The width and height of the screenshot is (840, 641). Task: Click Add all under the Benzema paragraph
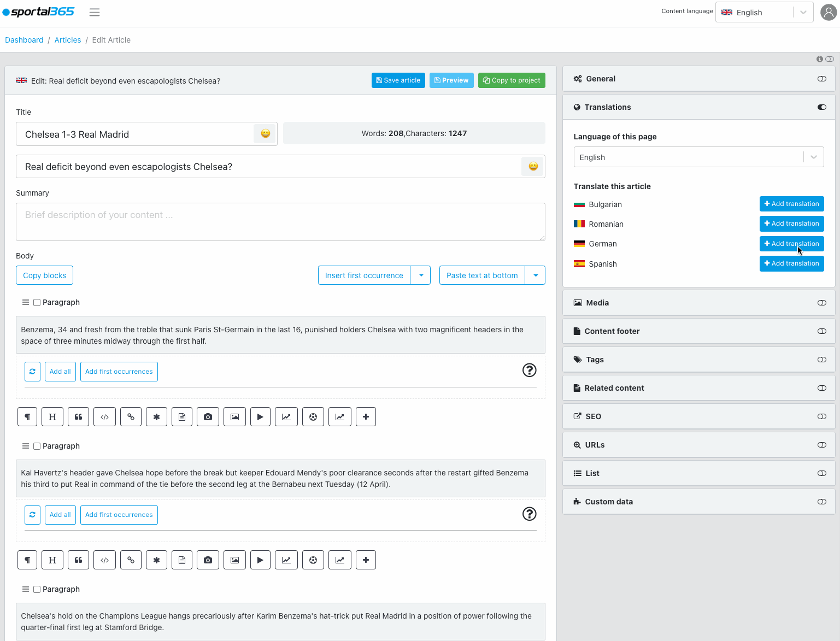click(x=60, y=372)
